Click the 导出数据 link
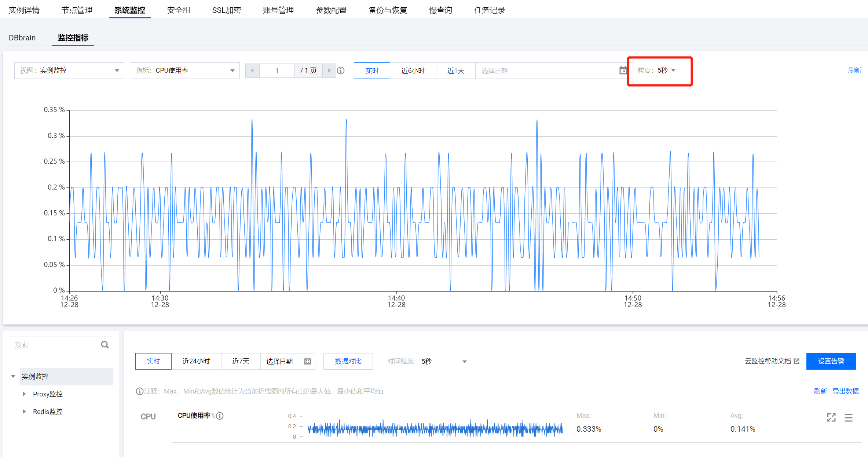The width and height of the screenshot is (868, 457). pos(845,391)
